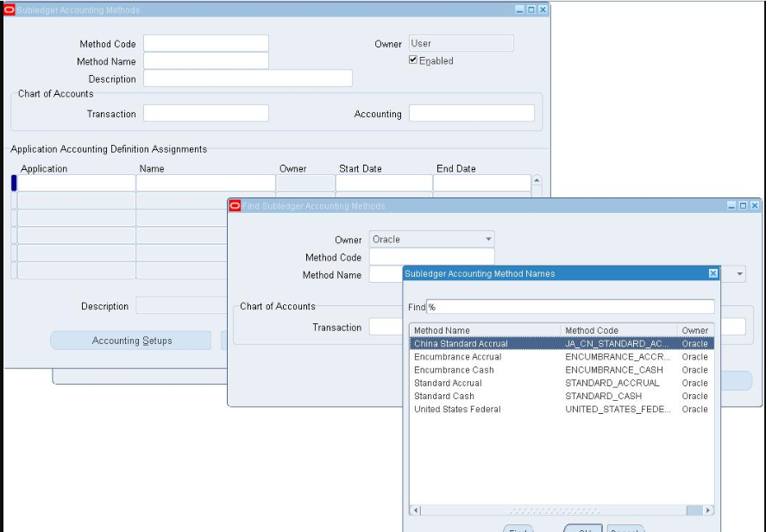Maximize the Find Subledger Accounting Methods window
Image resolution: width=766 pixels, height=532 pixels.
743,206
